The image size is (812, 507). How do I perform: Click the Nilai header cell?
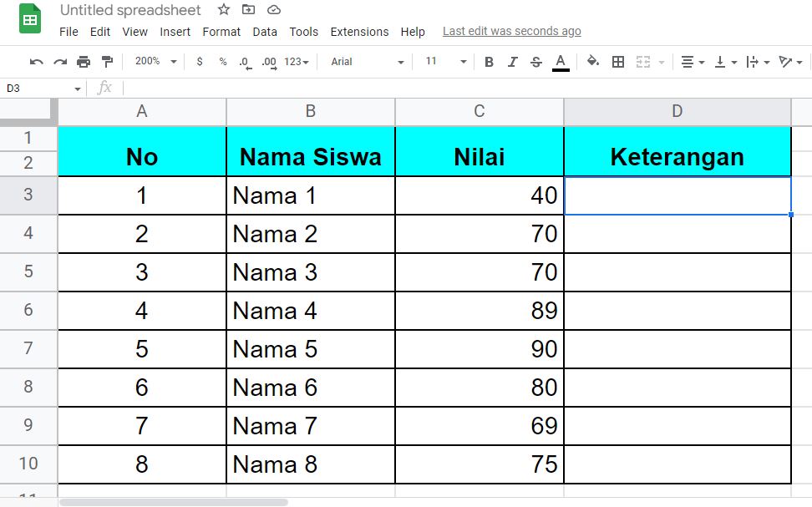pyautogui.click(x=480, y=151)
